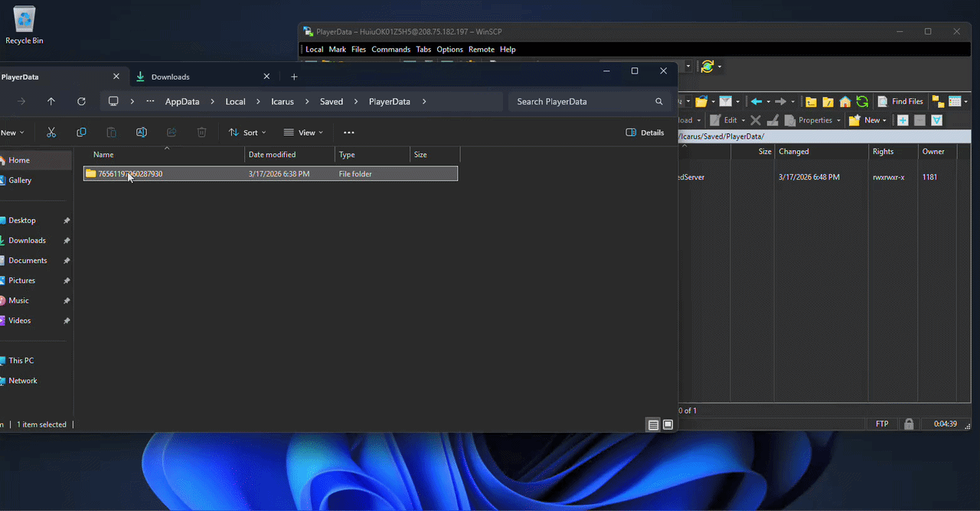Screen dimensions: 980x511
Task: Click the Find Files button in WinSCP
Action: [900, 101]
